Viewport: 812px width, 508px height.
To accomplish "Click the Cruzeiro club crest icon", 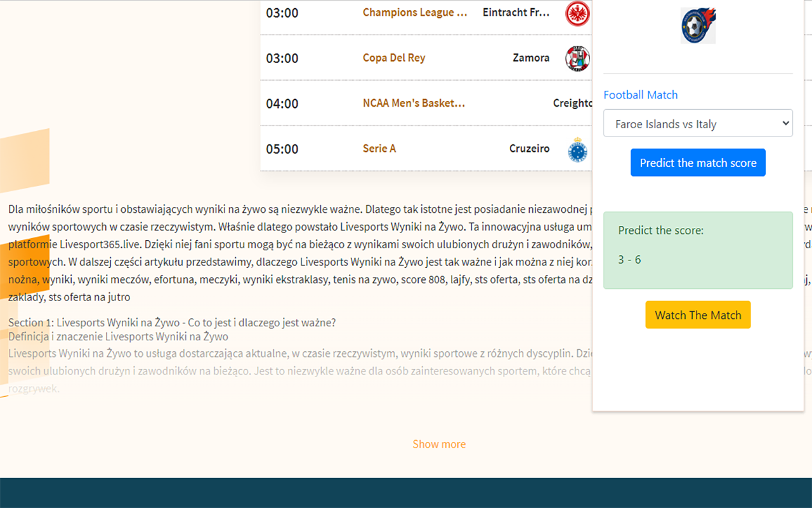I will click(578, 149).
